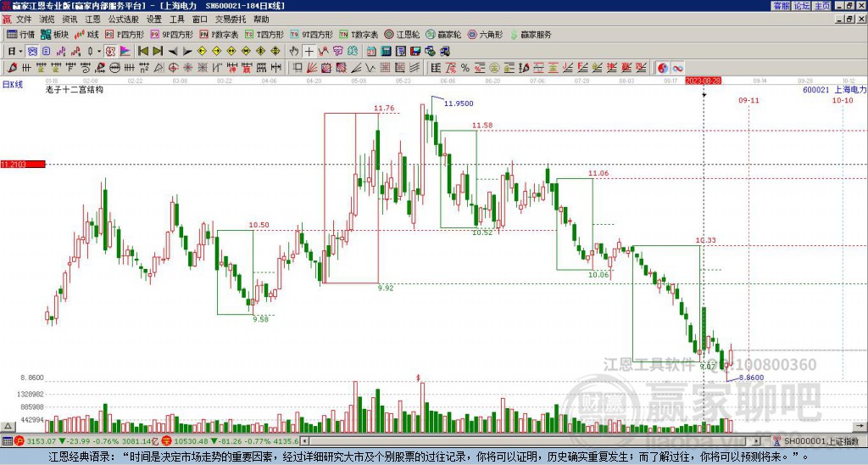Select the red pencil drawing tool
This screenshot has height=465, width=868.
coord(11,68)
